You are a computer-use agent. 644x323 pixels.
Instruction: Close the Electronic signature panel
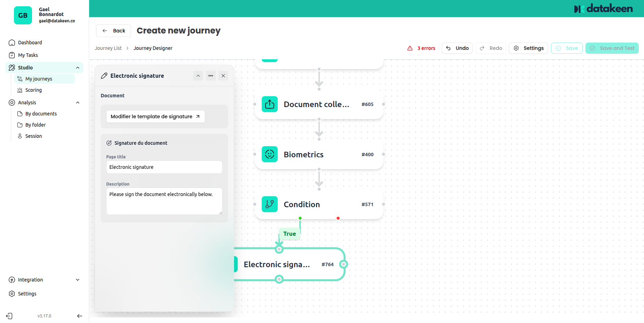click(223, 76)
